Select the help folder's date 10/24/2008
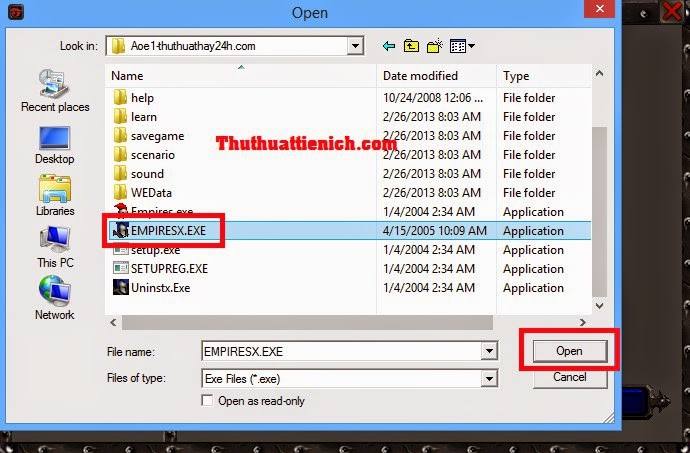Image resolution: width=690 pixels, height=453 pixels. pos(433,98)
